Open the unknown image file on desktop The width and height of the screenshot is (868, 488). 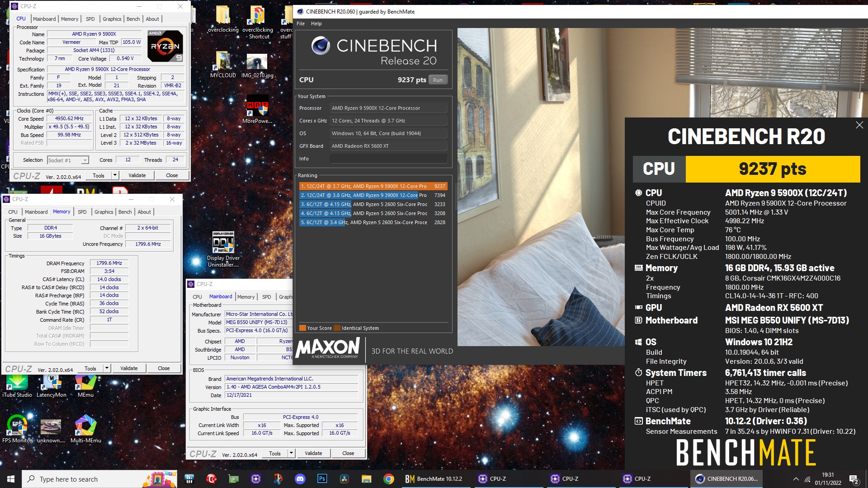pyautogui.click(x=51, y=431)
